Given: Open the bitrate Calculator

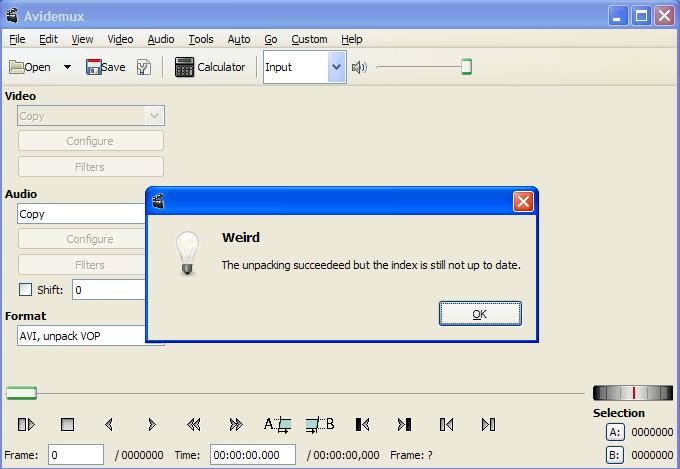Looking at the screenshot, I should [x=210, y=67].
